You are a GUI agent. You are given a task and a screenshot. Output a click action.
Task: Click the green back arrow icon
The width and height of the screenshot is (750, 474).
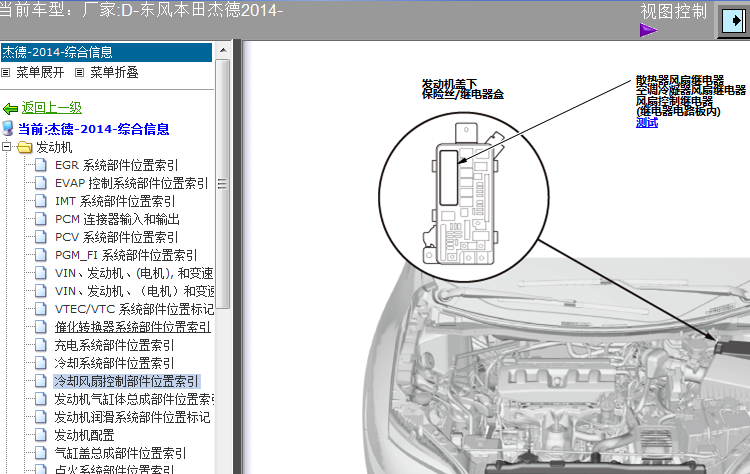pos(10,109)
